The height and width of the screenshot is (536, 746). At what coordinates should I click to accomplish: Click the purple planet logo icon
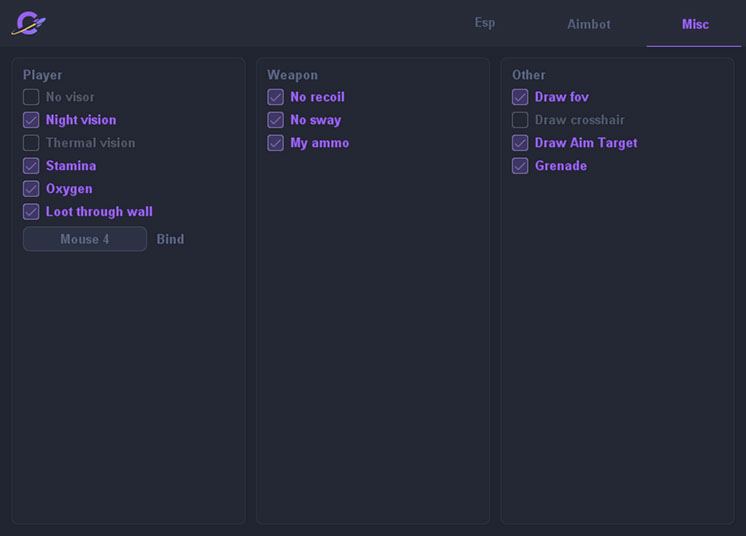(28, 23)
